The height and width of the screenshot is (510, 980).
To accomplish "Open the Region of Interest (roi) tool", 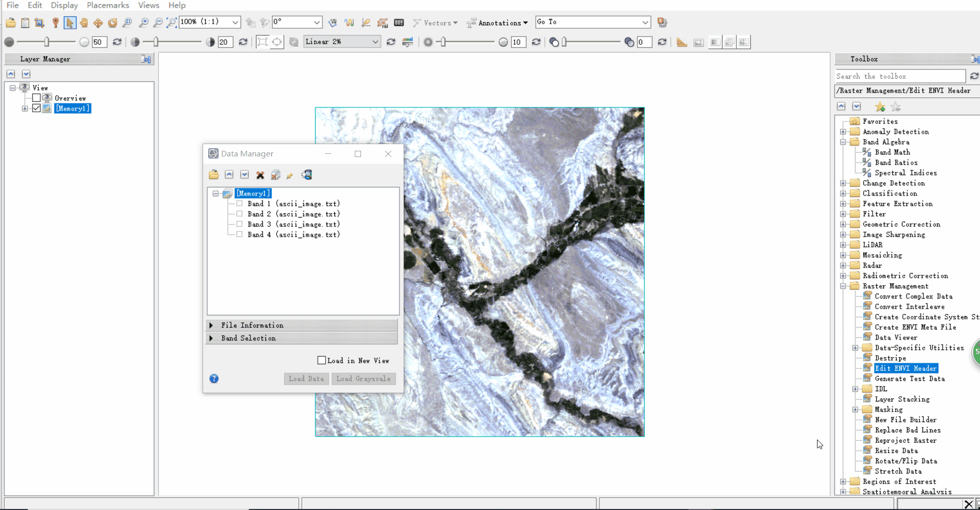I will (x=383, y=23).
